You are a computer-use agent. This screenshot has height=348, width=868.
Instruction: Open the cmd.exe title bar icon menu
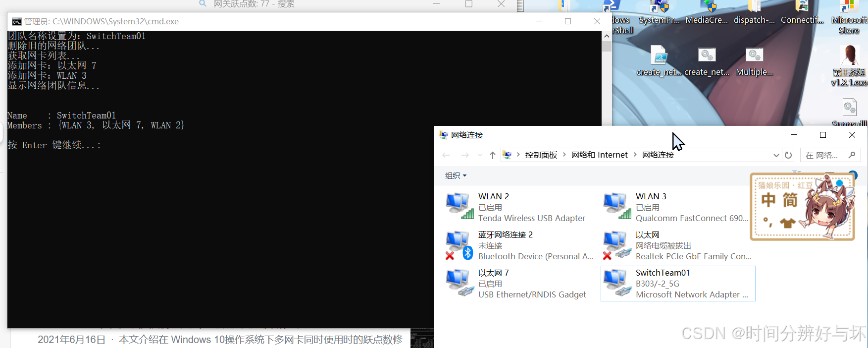pyautogui.click(x=16, y=21)
